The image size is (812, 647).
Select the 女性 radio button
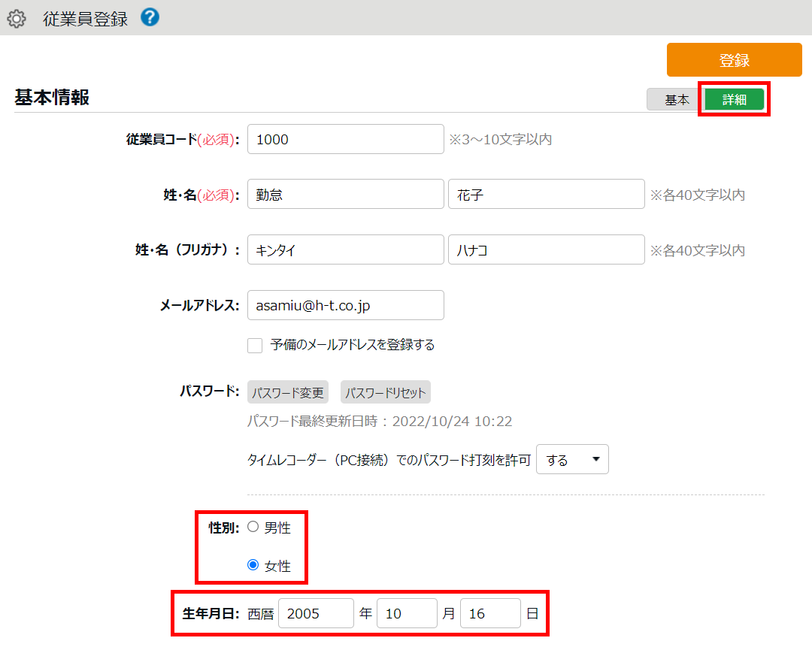click(253, 565)
